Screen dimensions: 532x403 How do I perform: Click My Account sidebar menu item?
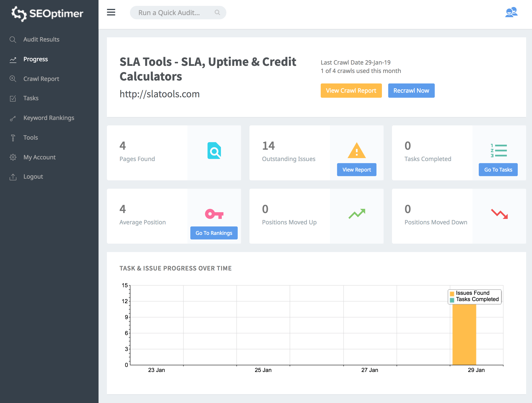[x=40, y=157]
